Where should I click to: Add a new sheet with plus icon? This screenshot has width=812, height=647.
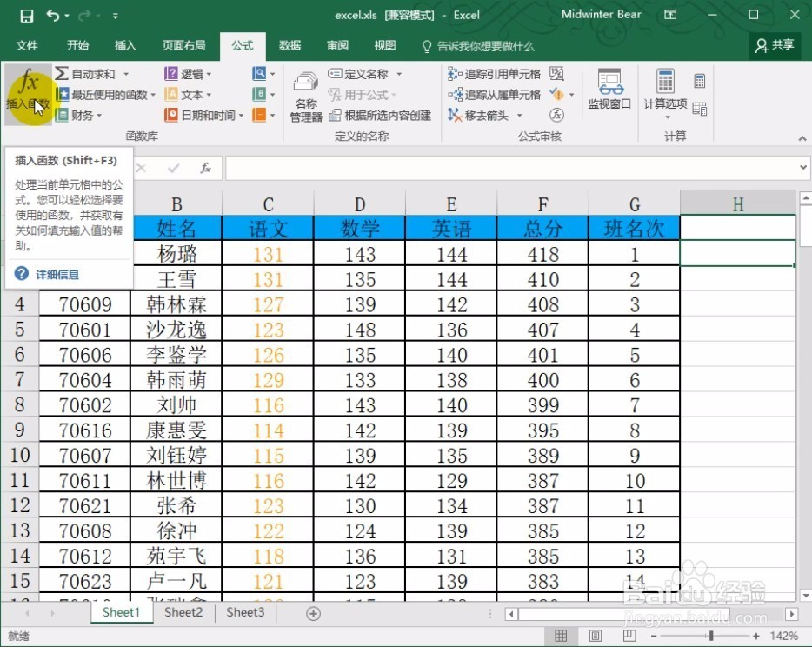point(313,613)
